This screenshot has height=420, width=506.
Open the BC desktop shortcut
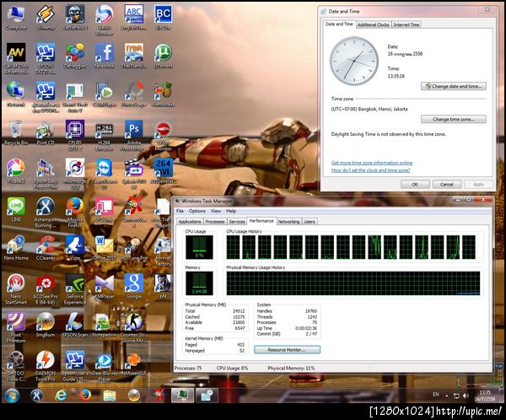(163, 18)
